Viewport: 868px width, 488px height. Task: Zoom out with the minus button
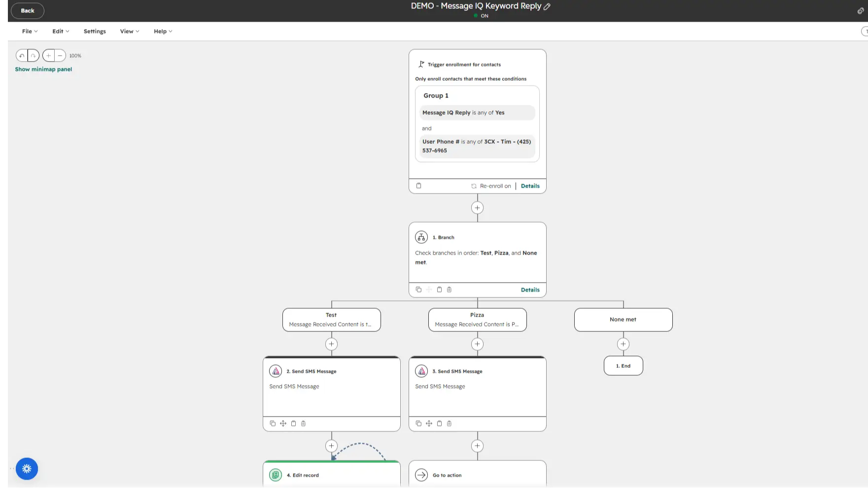tap(60, 56)
